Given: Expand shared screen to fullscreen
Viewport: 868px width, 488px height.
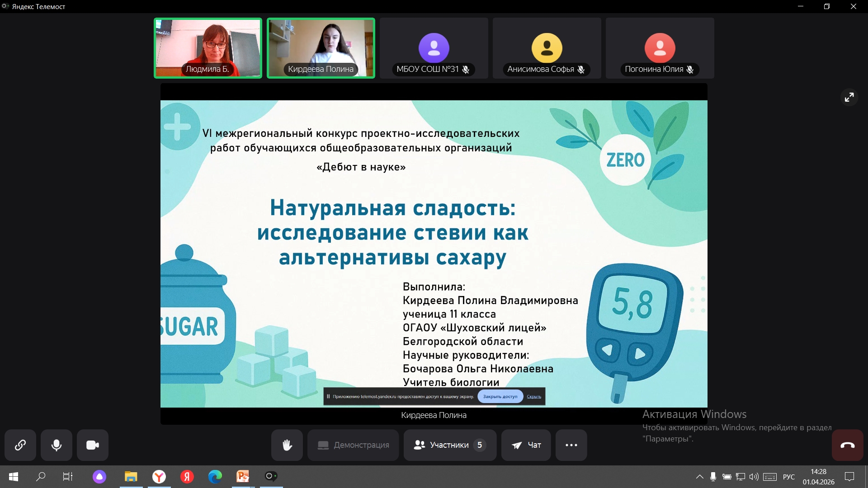Looking at the screenshot, I should pyautogui.click(x=849, y=97).
